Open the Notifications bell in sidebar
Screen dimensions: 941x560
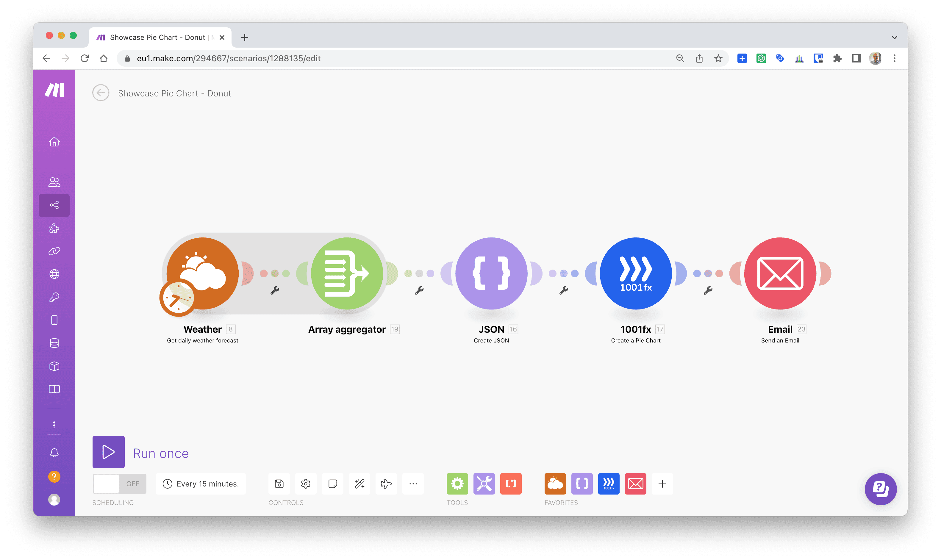click(x=54, y=452)
